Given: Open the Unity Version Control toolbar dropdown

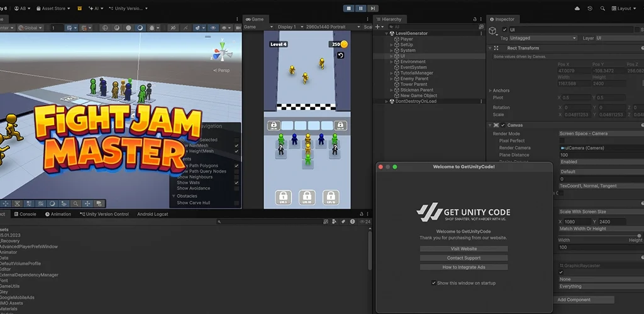Looking at the screenshot, I should pyautogui.click(x=128, y=8).
